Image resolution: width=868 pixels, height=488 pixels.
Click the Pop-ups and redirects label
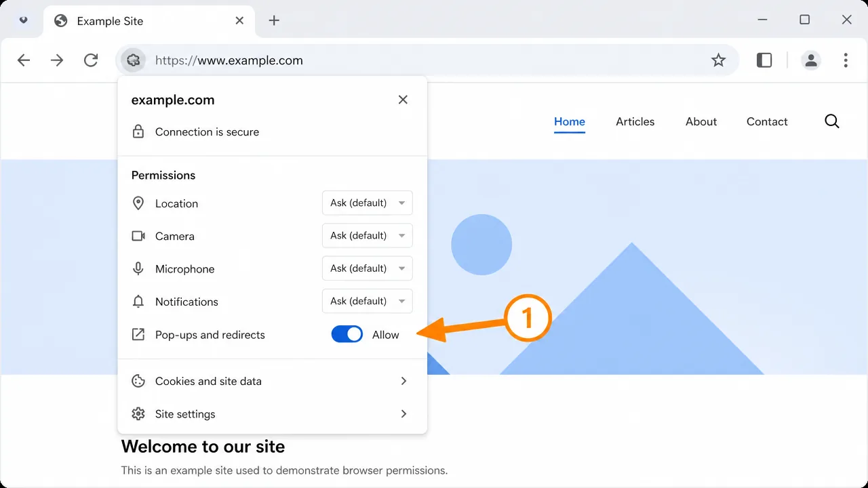(x=210, y=335)
